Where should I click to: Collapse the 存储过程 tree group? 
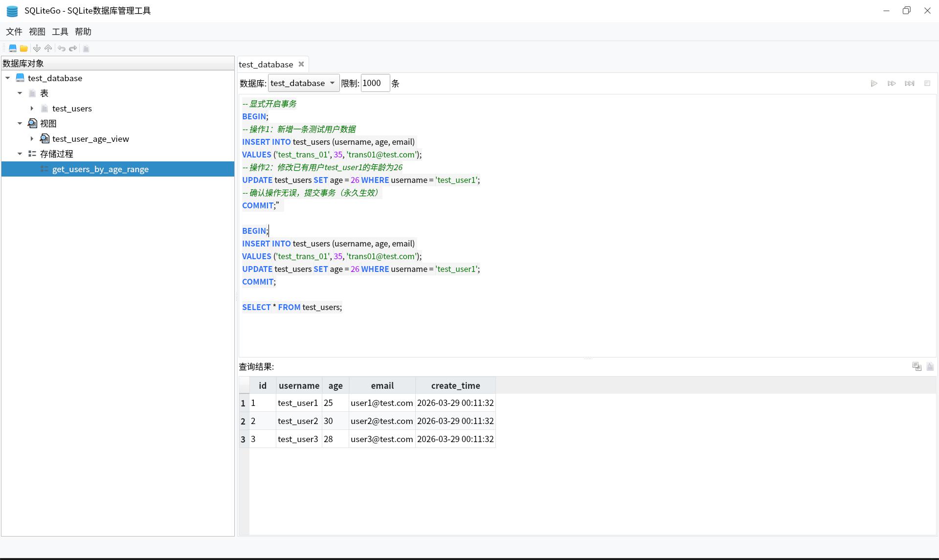pos(20,154)
